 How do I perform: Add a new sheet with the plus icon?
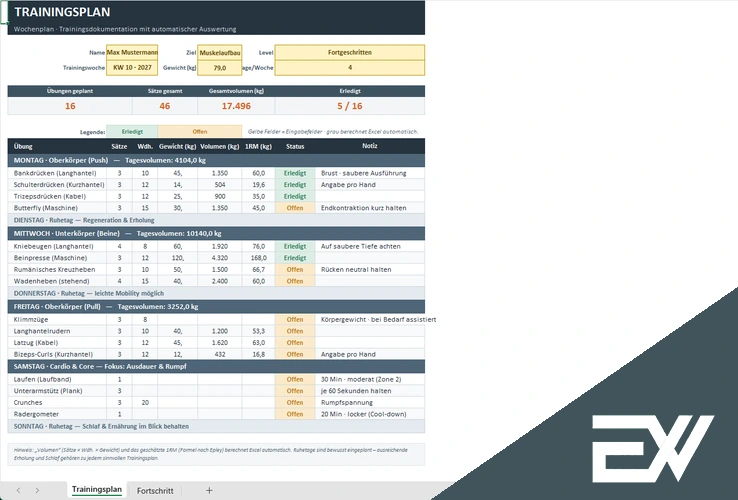pyautogui.click(x=209, y=491)
